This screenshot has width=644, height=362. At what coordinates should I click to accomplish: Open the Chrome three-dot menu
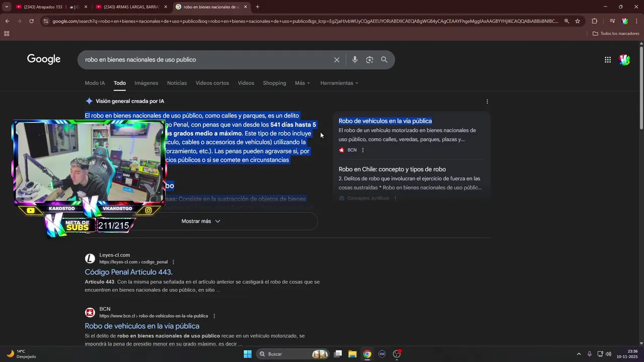coord(636,21)
